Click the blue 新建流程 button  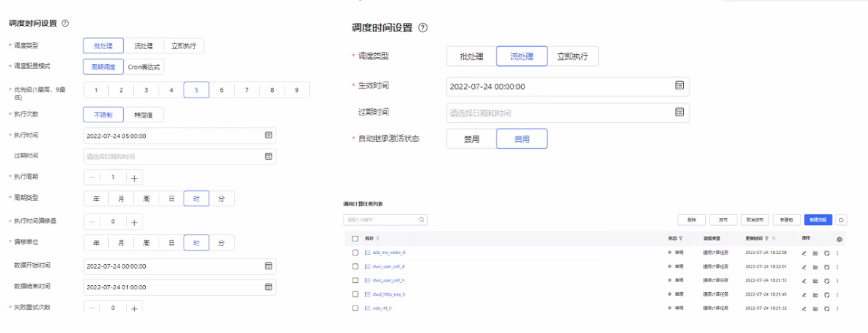coord(818,220)
